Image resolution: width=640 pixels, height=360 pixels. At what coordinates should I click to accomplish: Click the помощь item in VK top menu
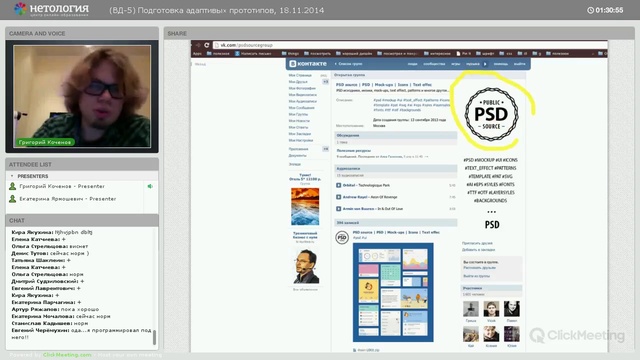[501, 64]
